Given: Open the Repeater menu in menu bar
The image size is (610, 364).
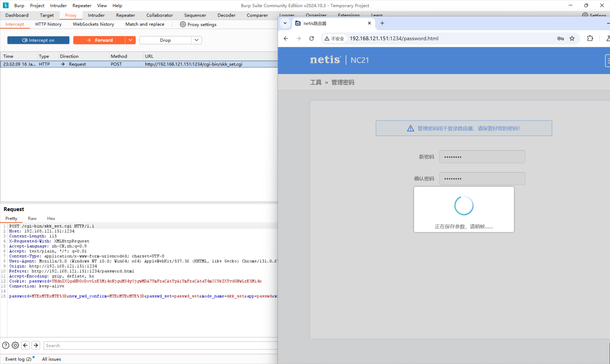Looking at the screenshot, I should coord(82,5).
